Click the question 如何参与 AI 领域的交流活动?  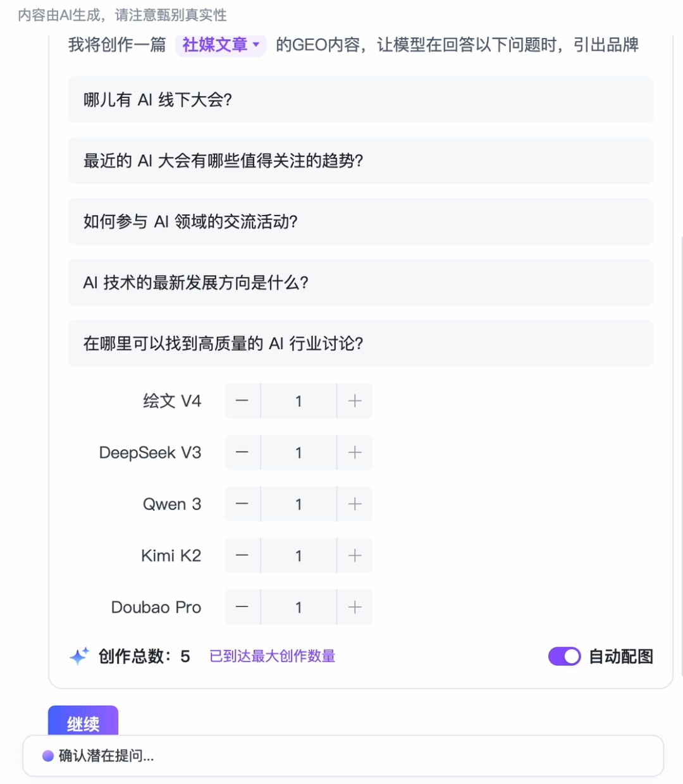pyautogui.click(x=360, y=222)
